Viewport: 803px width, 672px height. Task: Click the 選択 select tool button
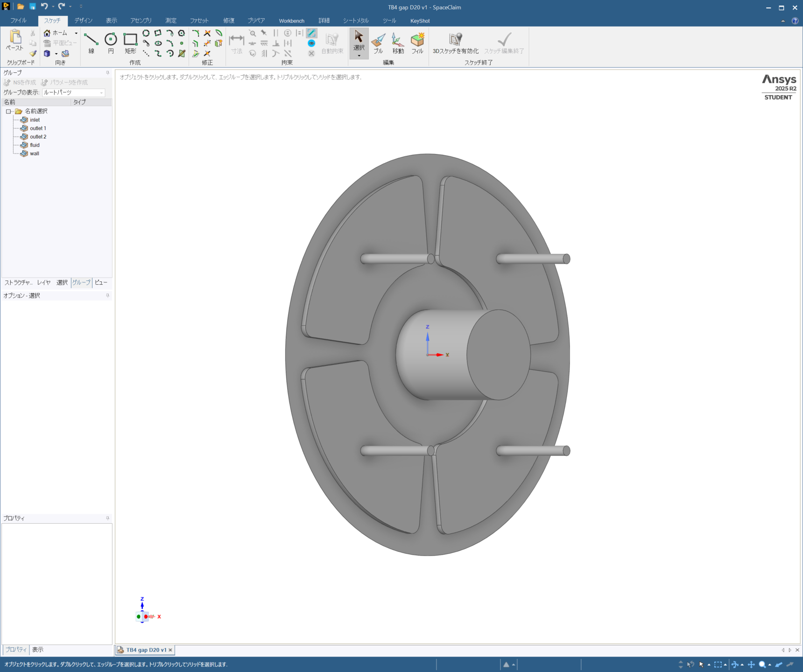tap(359, 40)
